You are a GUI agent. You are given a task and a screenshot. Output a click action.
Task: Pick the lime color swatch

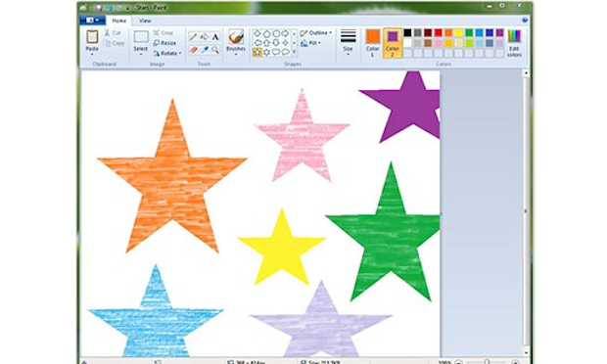pos(469,43)
